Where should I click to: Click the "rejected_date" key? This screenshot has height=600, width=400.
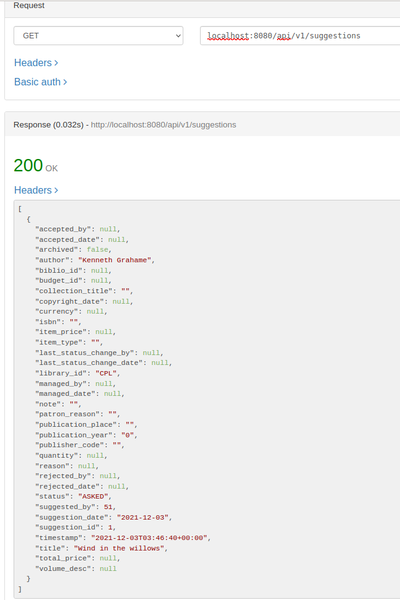pos(69,486)
